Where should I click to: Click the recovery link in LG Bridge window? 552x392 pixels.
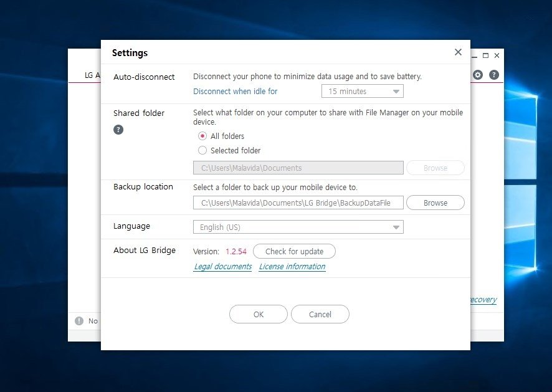pyautogui.click(x=483, y=300)
